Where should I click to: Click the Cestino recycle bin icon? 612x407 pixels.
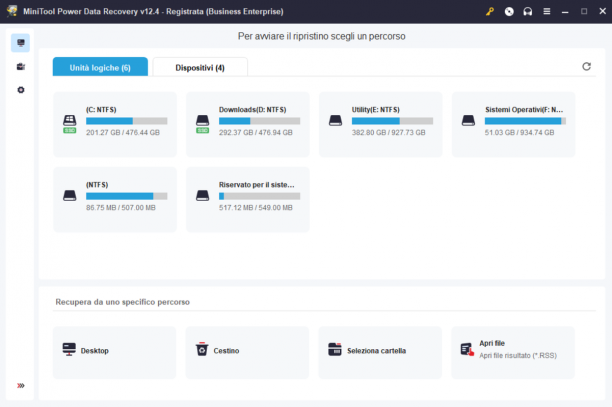pos(202,349)
